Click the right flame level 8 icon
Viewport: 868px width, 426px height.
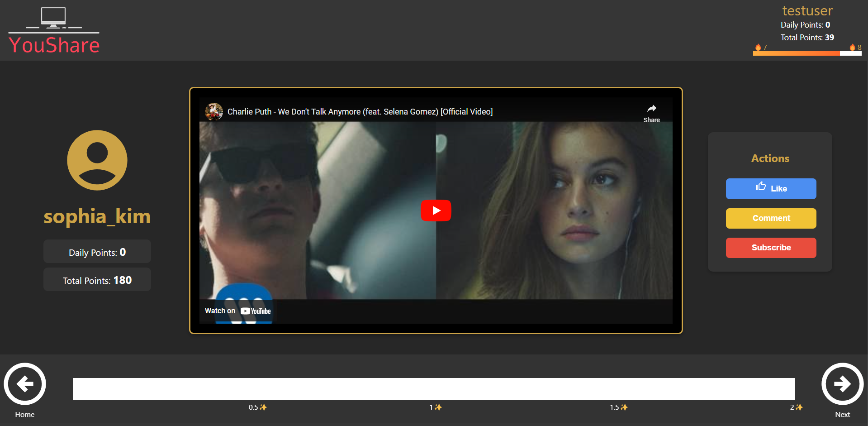click(x=852, y=47)
